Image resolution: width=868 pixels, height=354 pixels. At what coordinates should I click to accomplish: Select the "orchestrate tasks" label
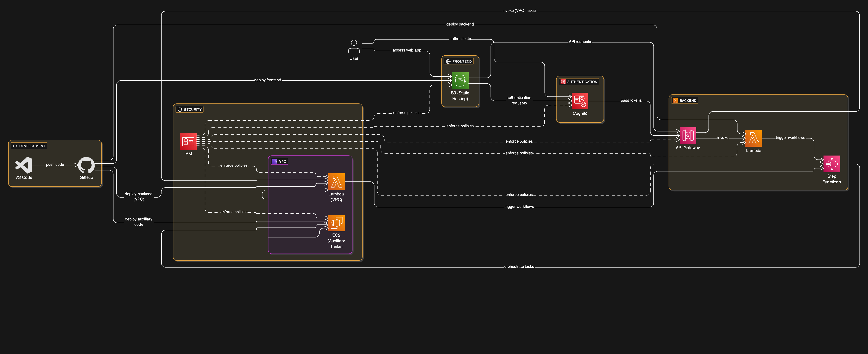point(519,267)
